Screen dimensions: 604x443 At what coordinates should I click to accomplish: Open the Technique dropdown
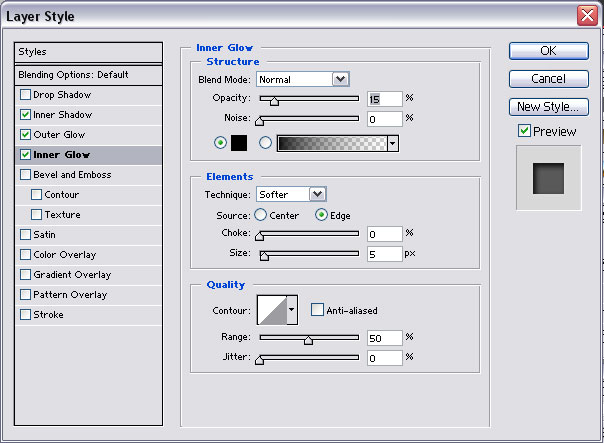pyautogui.click(x=317, y=194)
